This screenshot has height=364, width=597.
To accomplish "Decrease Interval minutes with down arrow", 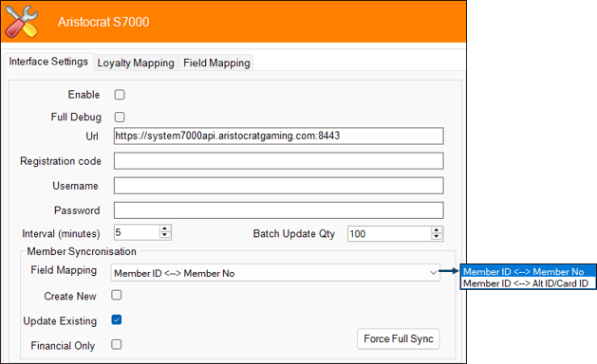I will [164, 236].
